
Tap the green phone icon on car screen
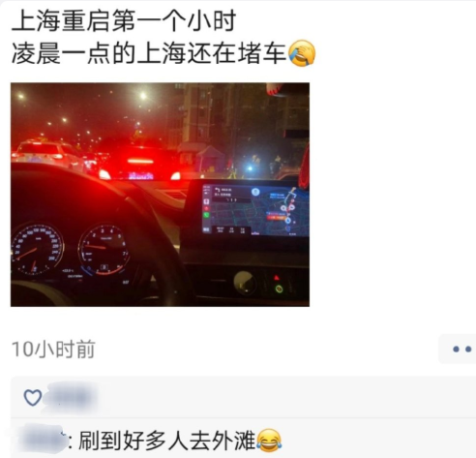[206, 215]
